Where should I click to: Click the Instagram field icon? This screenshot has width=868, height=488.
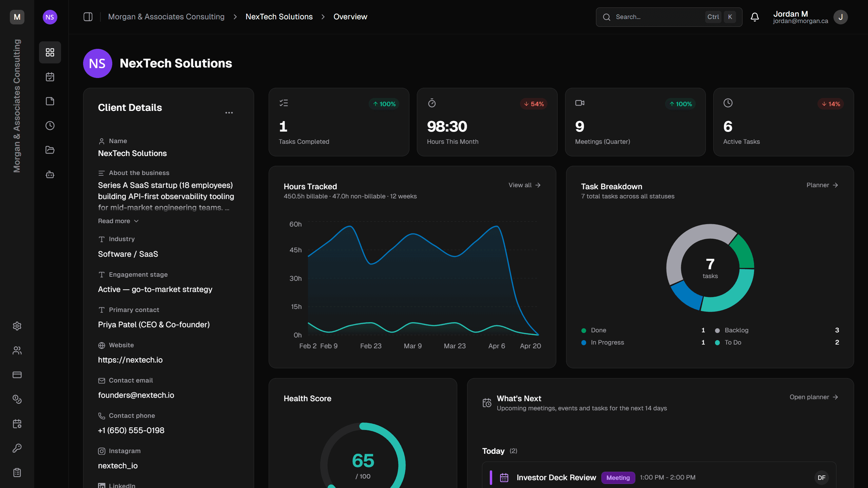tap(101, 451)
